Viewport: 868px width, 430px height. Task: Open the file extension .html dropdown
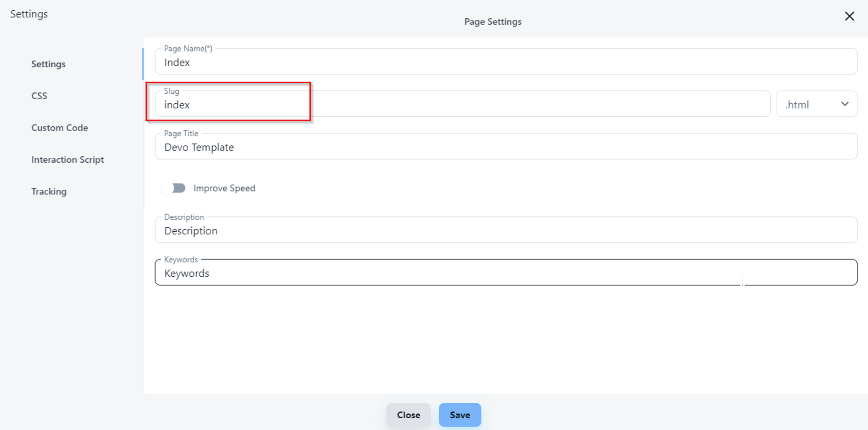(816, 104)
